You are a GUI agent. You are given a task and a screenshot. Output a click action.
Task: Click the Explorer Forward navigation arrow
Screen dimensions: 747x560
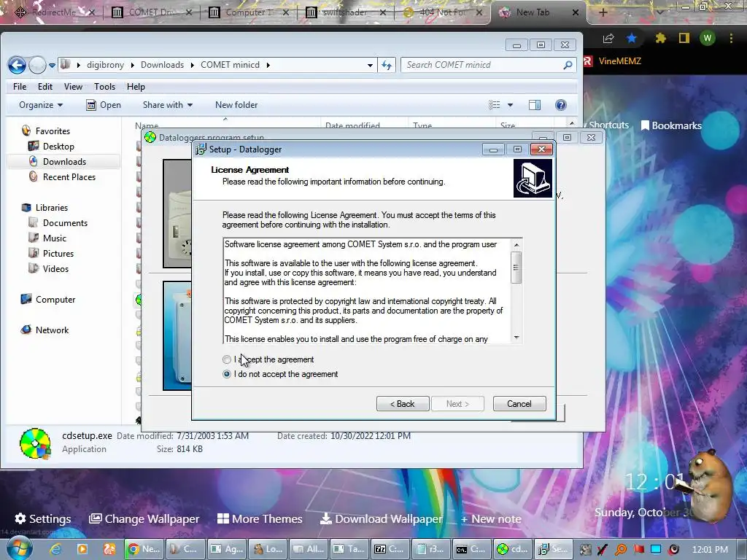[x=38, y=65]
